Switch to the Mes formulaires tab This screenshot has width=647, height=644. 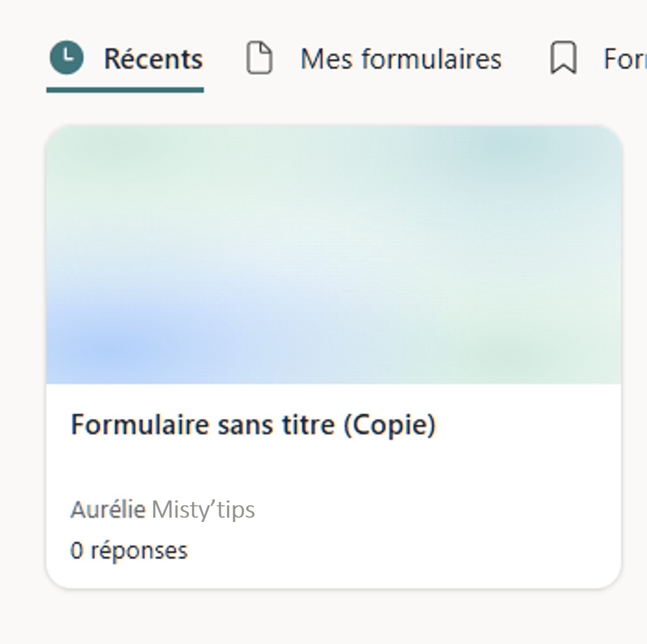coord(400,58)
